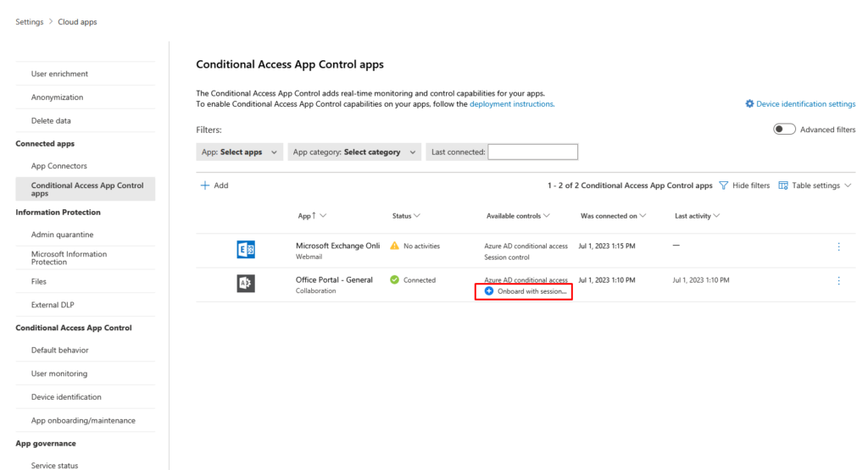Open the deployment instructions link
This screenshot has width=868, height=470.
pos(511,103)
